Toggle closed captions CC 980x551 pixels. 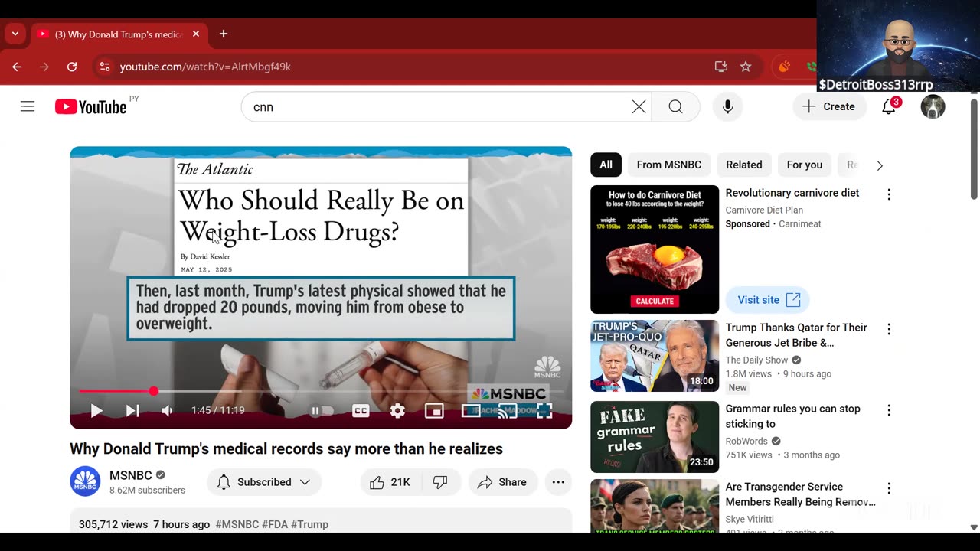coord(361,411)
